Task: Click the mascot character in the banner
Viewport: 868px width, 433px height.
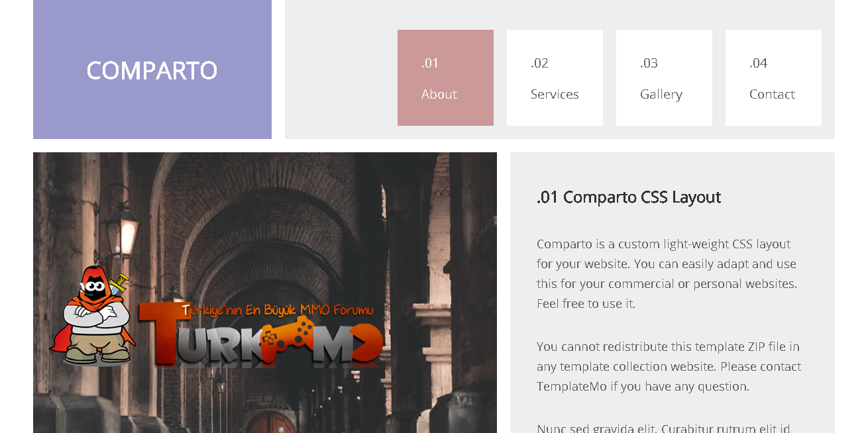Action: coord(93,316)
